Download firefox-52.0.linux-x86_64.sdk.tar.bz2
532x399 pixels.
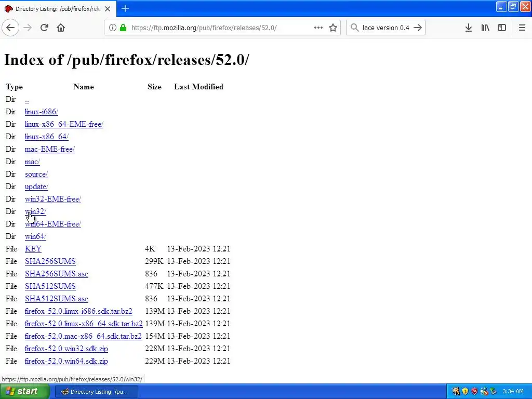click(x=84, y=324)
